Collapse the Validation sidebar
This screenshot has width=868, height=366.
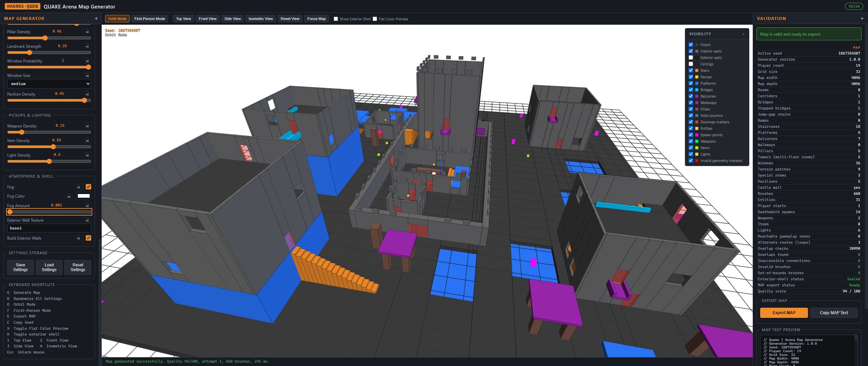862,19
